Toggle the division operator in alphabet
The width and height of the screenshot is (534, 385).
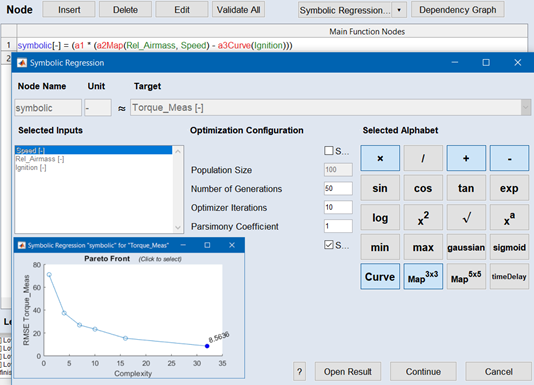(x=423, y=158)
